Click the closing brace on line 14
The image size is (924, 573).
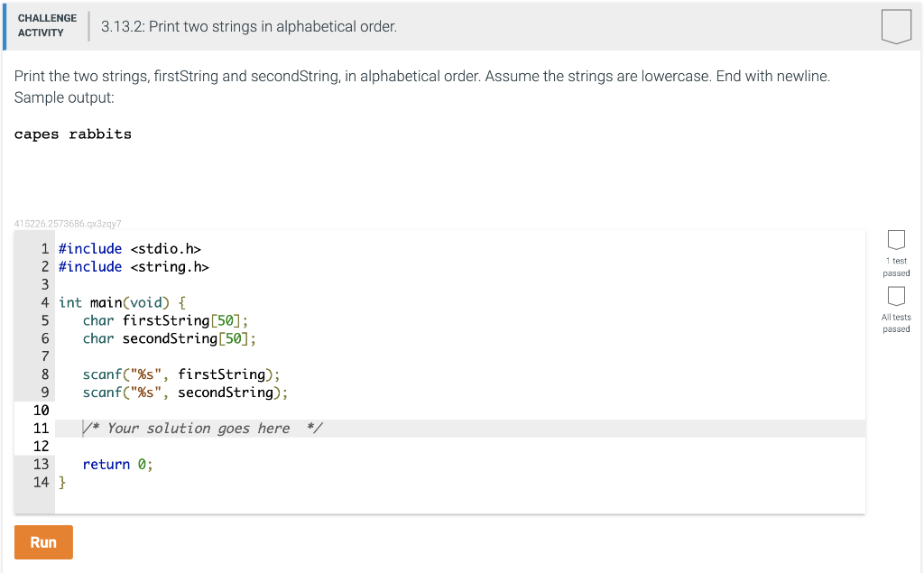pyautogui.click(x=61, y=482)
